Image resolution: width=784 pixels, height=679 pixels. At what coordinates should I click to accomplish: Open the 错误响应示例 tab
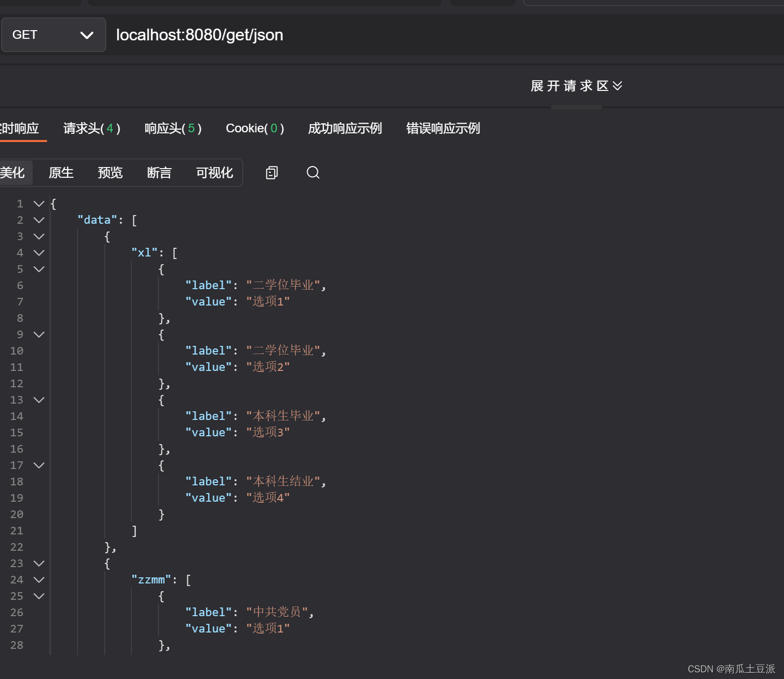[x=443, y=128]
